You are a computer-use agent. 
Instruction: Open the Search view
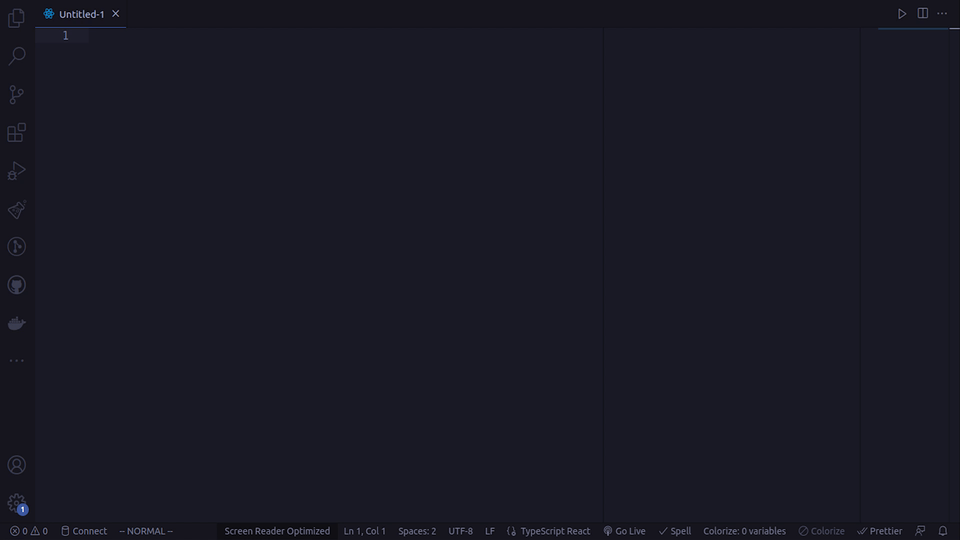point(17,56)
